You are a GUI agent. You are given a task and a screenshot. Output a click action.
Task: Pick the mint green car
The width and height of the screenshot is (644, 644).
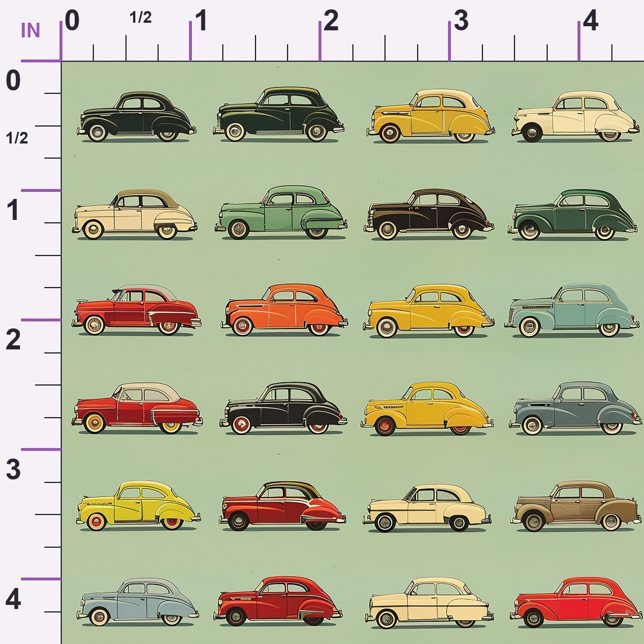tap(281, 212)
